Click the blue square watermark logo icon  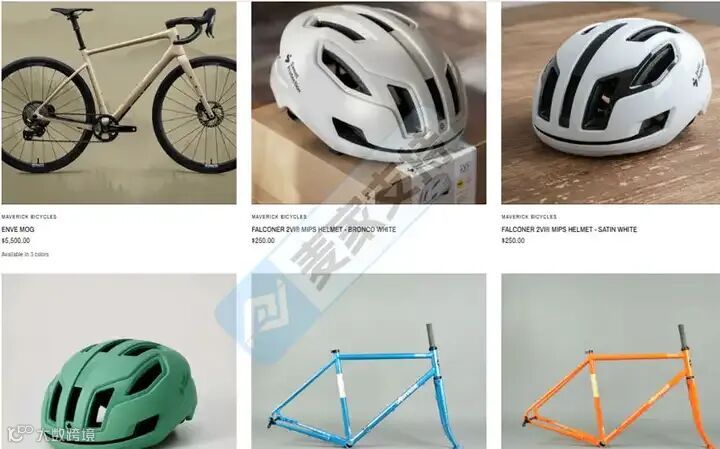click(x=268, y=313)
